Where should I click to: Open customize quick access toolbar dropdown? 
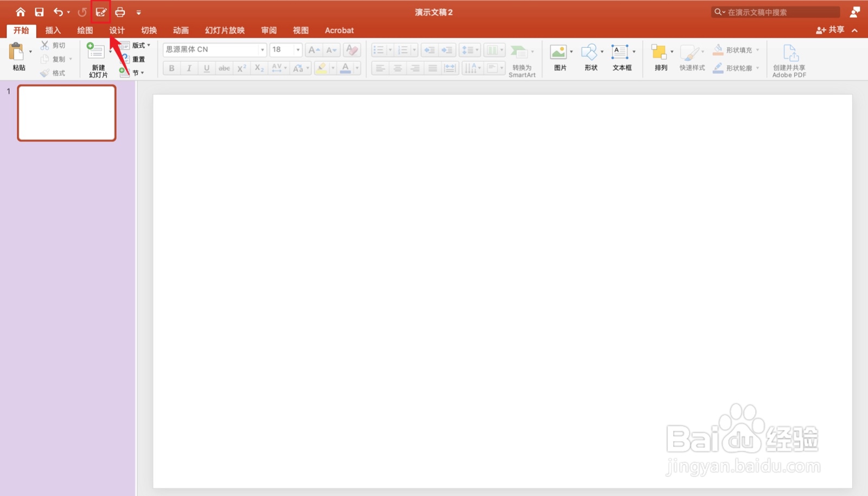click(x=138, y=12)
